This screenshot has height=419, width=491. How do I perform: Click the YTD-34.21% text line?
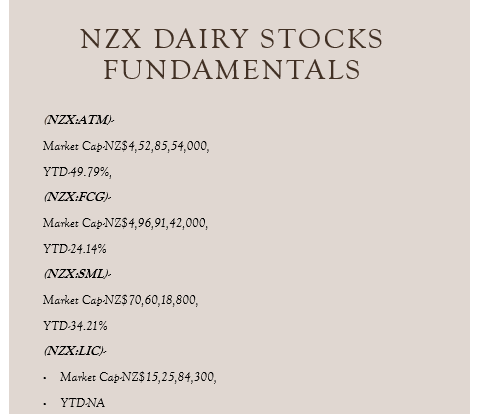click(75, 326)
